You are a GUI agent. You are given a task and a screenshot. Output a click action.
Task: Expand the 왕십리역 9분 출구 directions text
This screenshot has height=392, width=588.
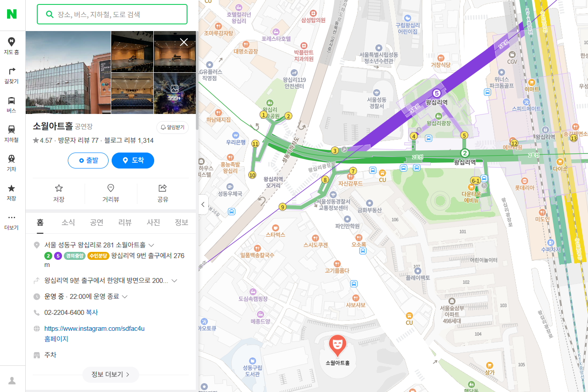click(106, 281)
